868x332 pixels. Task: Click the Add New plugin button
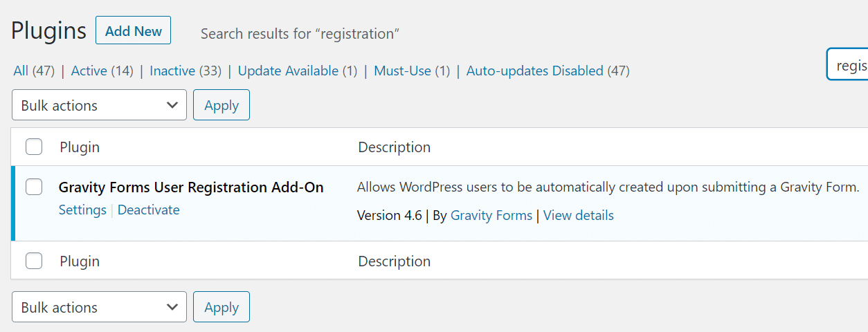tap(133, 31)
